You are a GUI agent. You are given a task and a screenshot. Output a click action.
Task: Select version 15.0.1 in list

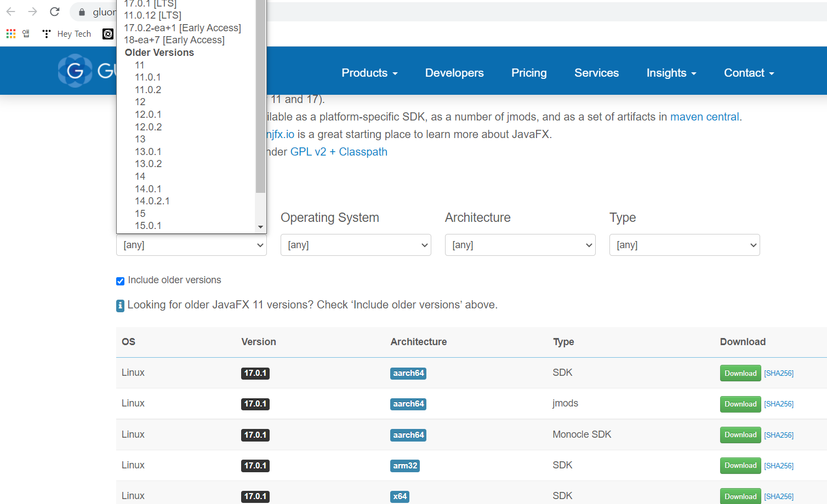click(x=186, y=226)
